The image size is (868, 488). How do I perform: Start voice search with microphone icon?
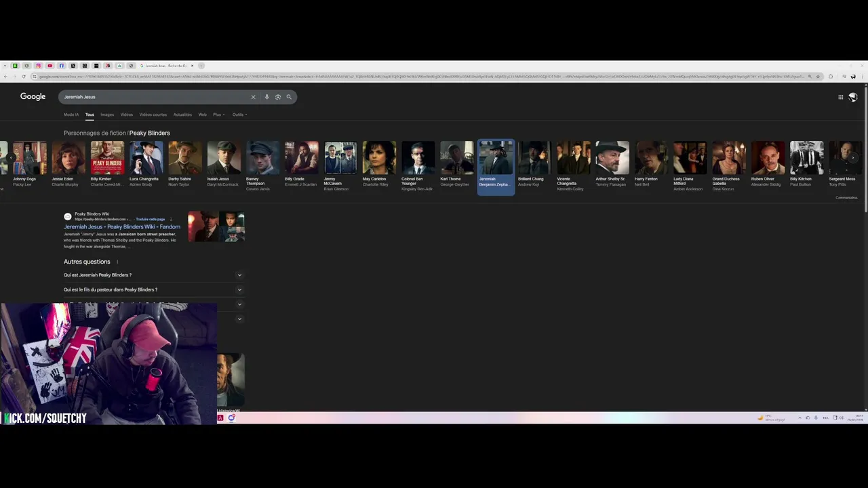267,97
